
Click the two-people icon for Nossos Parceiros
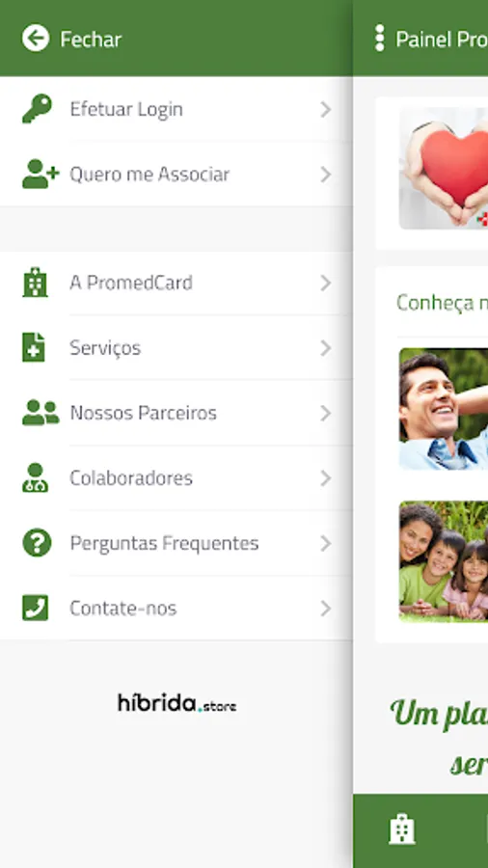pos(41,413)
